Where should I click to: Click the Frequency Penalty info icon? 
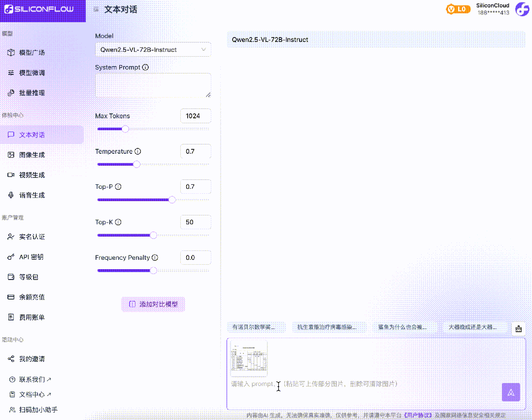point(155,258)
